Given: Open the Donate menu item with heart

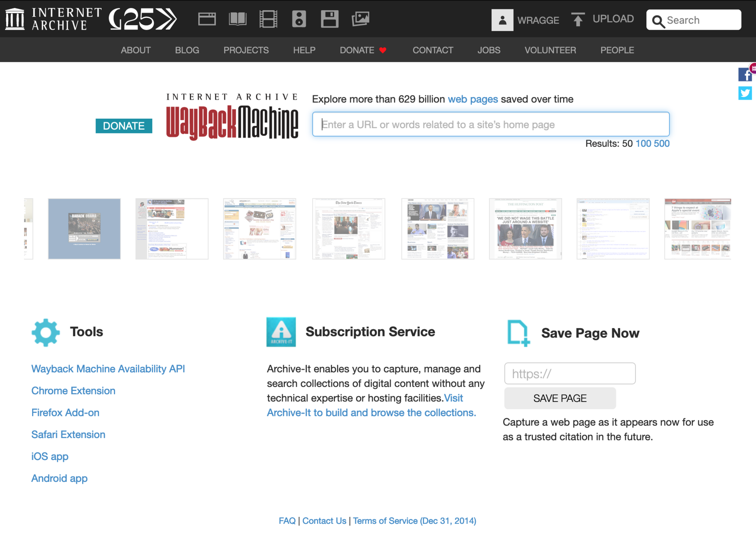Looking at the screenshot, I should coord(363,50).
